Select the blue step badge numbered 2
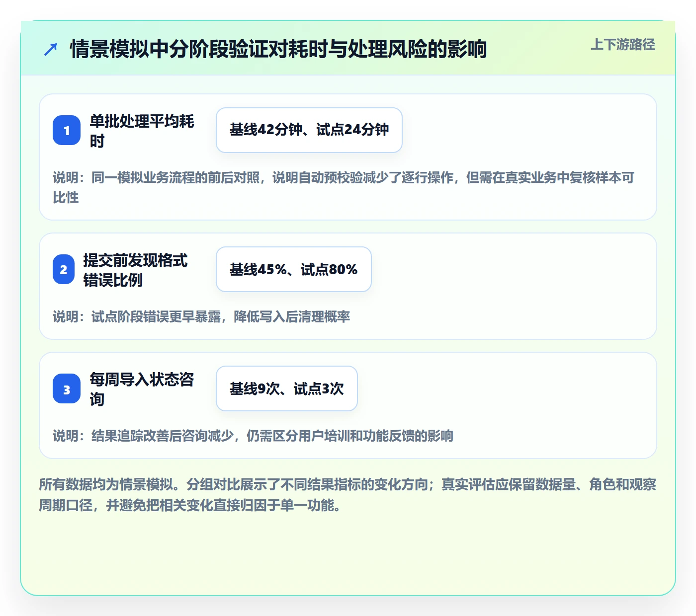Image resolution: width=696 pixels, height=616 pixels. (64, 269)
